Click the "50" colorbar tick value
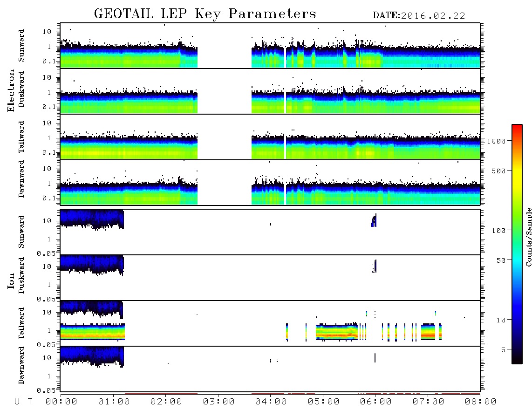Image resolution: width=532 pixels, height=410 pixels. point(501,260)
